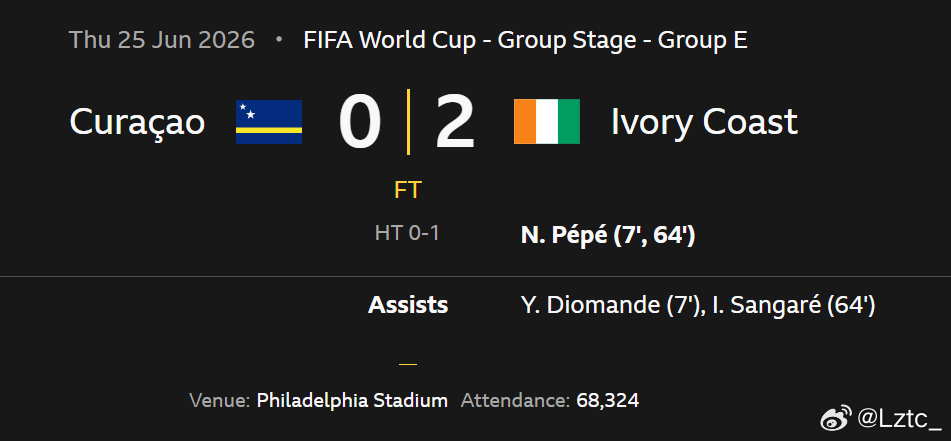Screen dimensions: 951x441
Task: Click the Thu 25 Jun 2026 date
Action: [162, 41]
